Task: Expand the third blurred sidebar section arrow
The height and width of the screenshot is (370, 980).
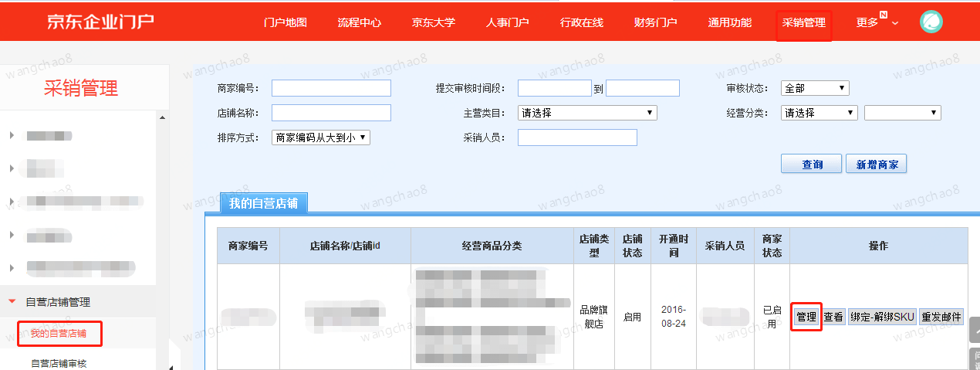Action: coord(12,202)
